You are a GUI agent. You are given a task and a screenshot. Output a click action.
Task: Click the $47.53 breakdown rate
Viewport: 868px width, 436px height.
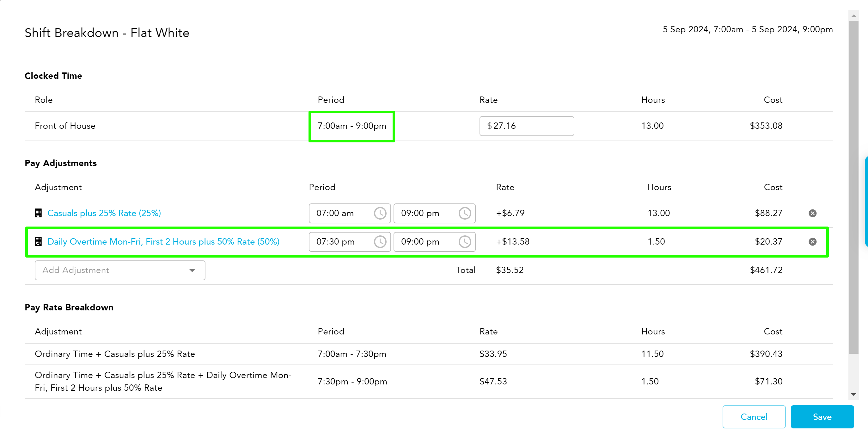click(493, 381)
